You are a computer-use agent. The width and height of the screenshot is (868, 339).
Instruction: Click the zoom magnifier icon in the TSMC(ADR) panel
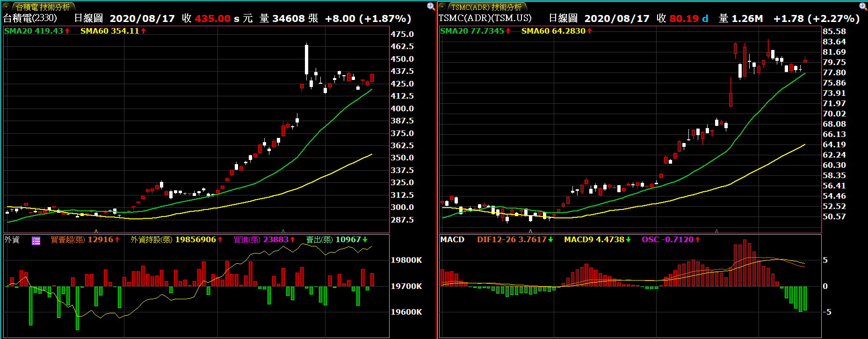coord(863,6)
